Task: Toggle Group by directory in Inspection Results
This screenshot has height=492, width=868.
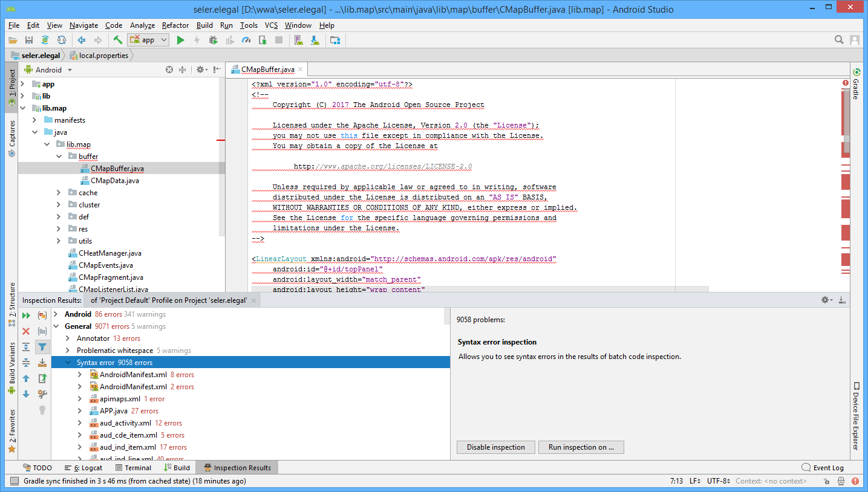Action: point(42,331)
